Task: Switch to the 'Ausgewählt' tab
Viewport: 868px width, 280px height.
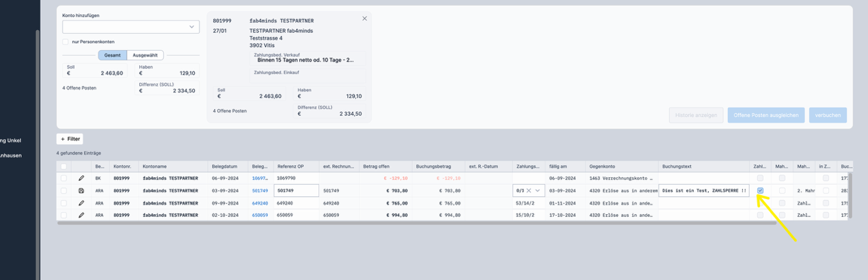Action: pos(145,55)
